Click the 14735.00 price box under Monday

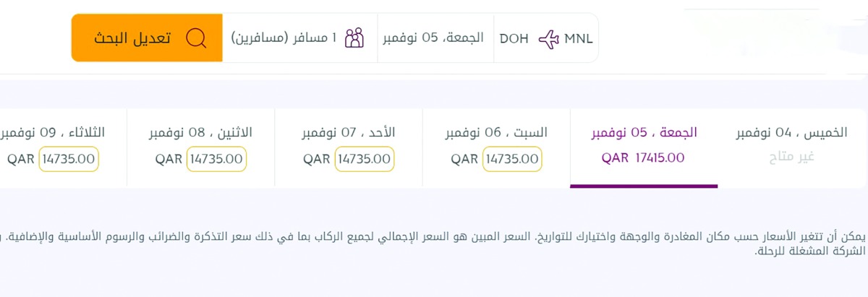click(x=216, y=159)
